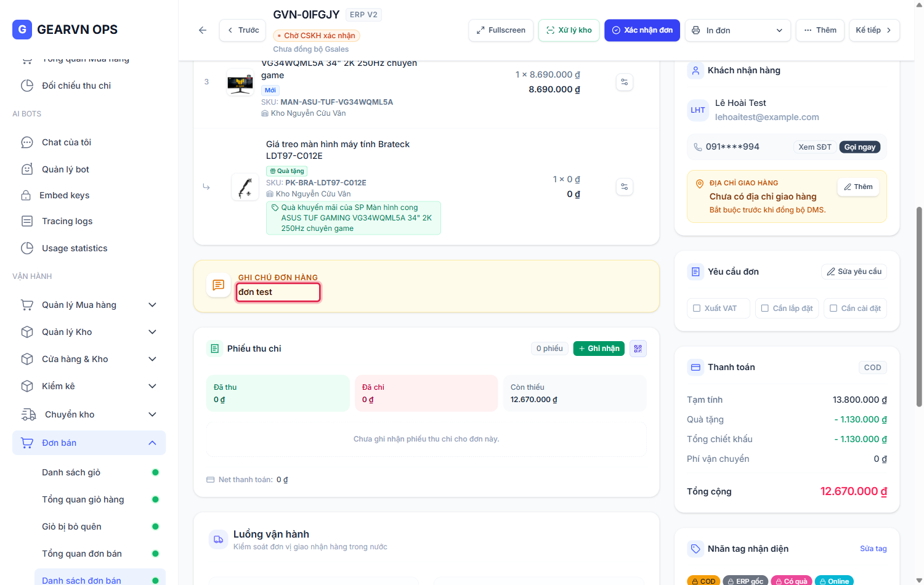Open Tổng quan đơn bán item

pyautogui.click(x=100, y=554)
